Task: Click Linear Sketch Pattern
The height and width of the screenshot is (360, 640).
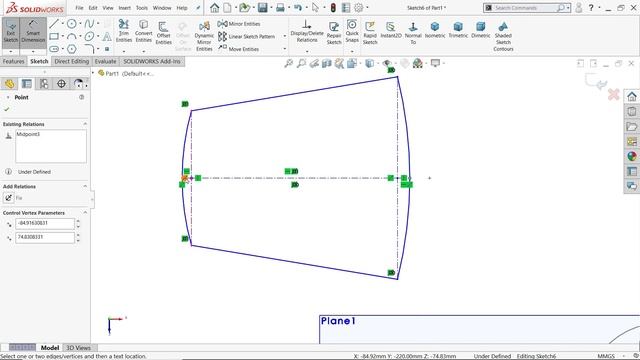Action: point(247,36)
